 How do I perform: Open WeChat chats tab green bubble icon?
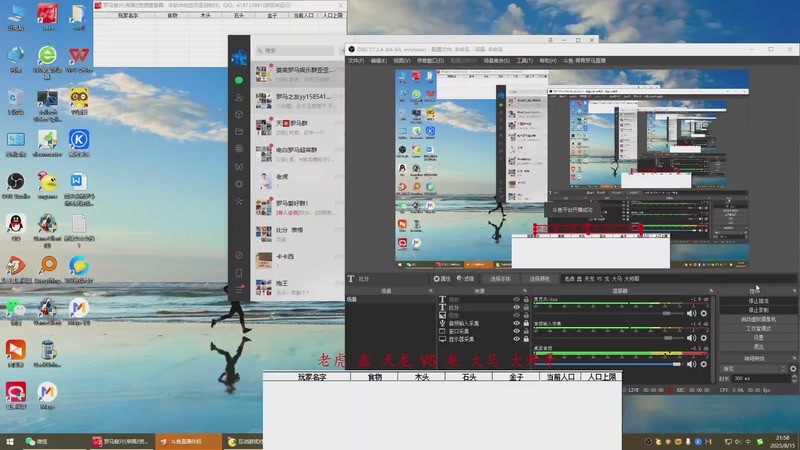pyautogui.click(x=239, y=80)
